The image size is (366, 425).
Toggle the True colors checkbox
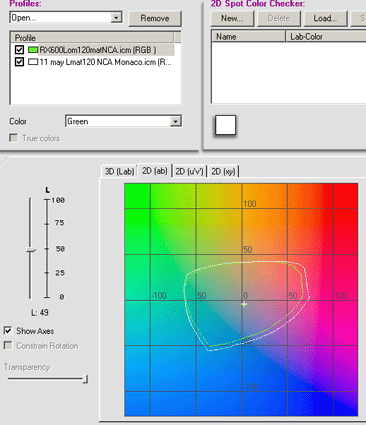click(x=14, y=138)
